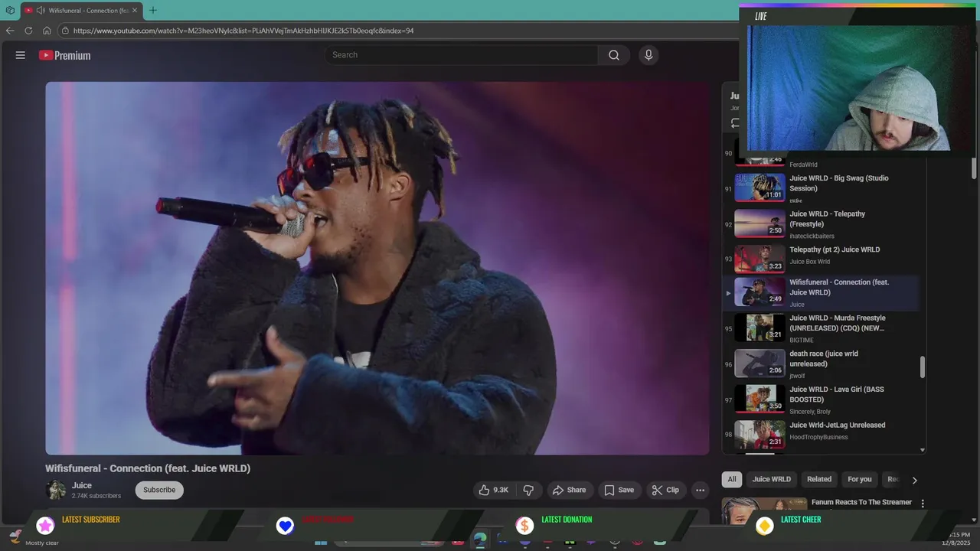Mute the tab via speaker icon

tap(40, 10)
